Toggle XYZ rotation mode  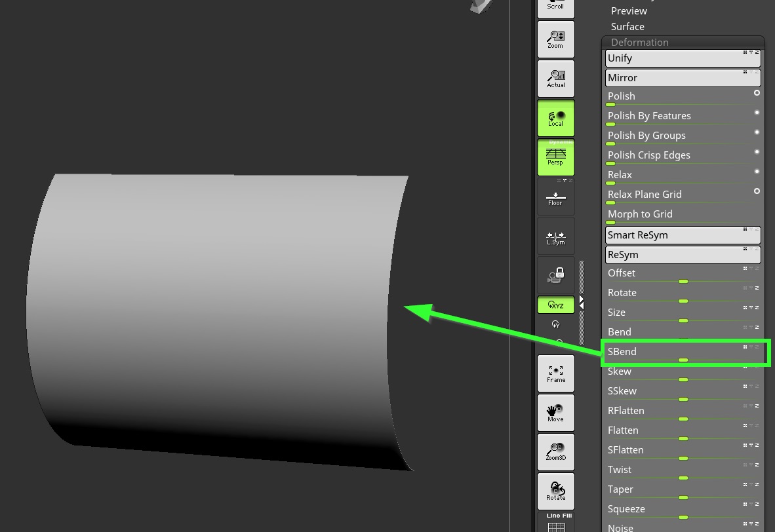pos(555,305)
